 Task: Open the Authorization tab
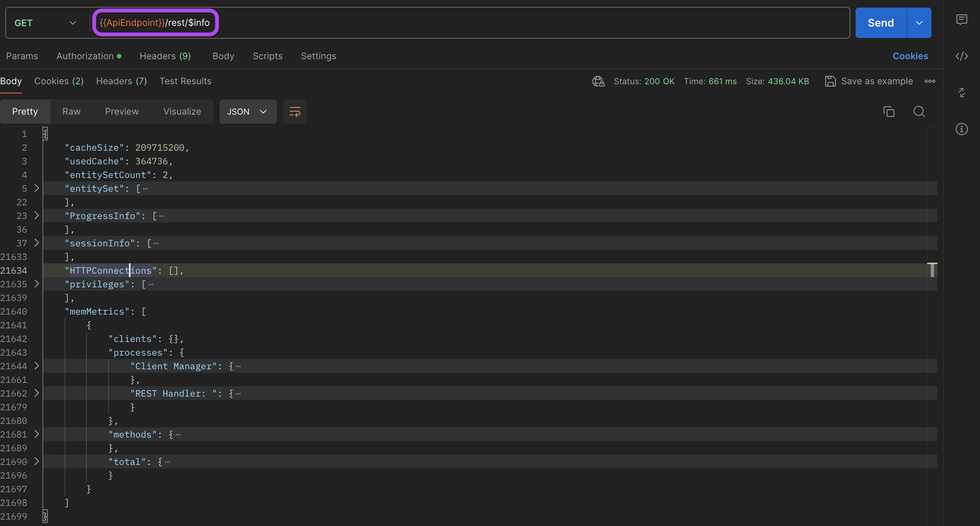pos(89,56)
